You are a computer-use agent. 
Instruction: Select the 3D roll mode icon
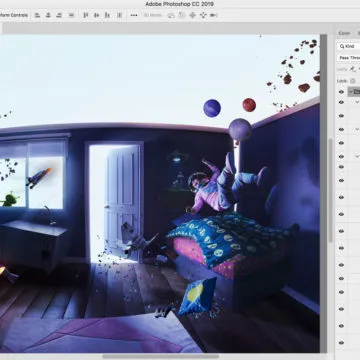[182, 15]
